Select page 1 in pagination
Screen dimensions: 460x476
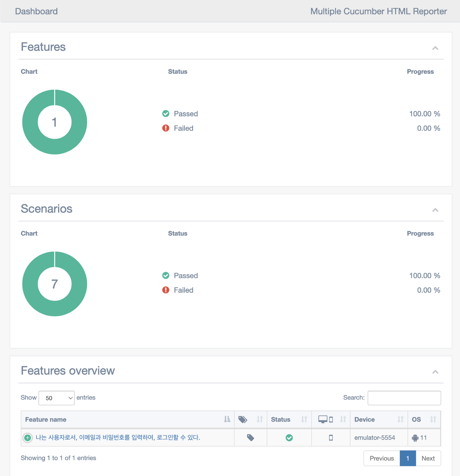408,458
